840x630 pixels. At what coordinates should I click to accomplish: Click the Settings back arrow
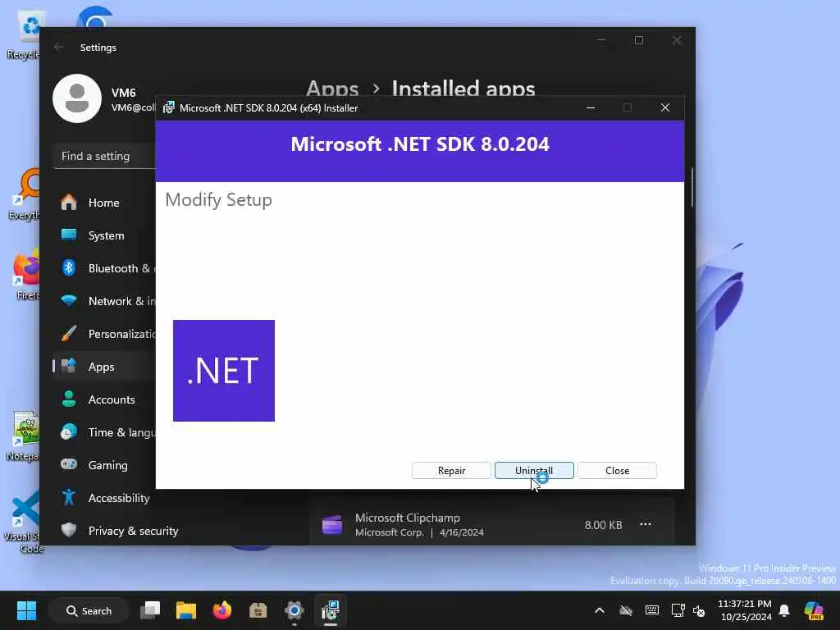[x=59, y=47]
